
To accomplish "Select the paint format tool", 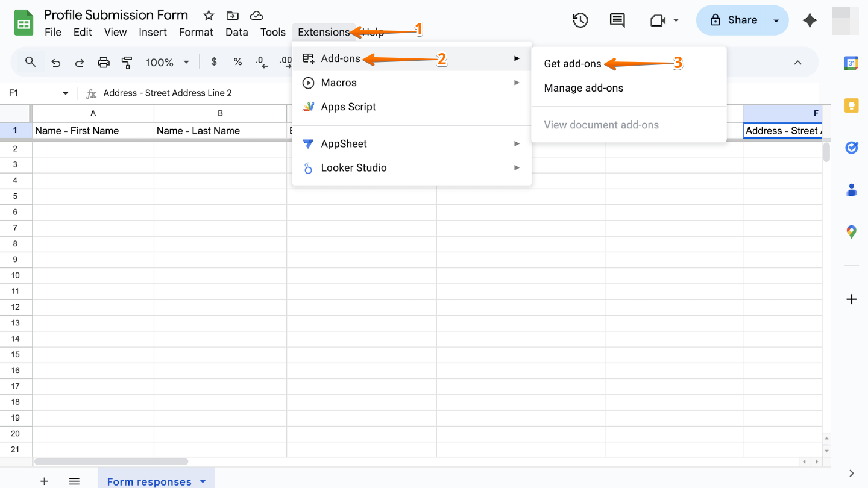I will point(127,62).
